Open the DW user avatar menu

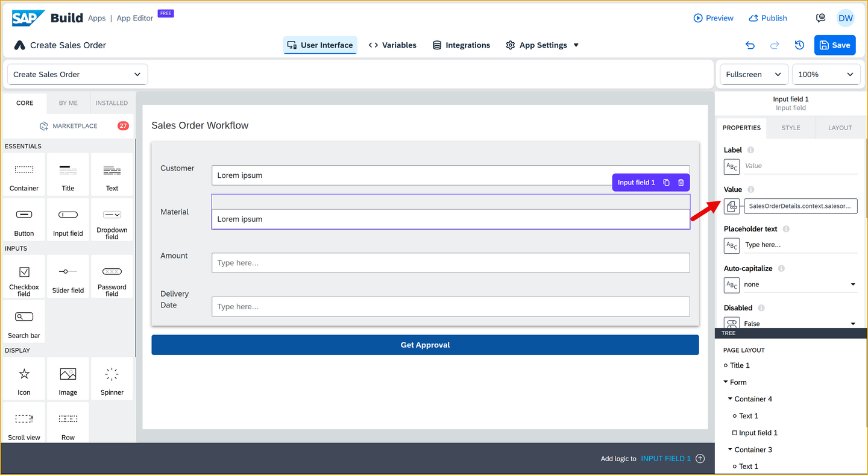pyautogui.click(x=846, y=18)
